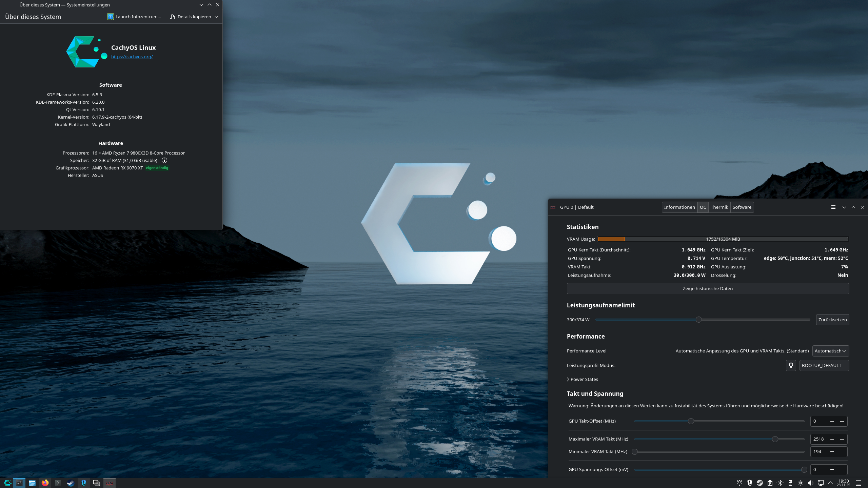Open Bluetooth settings in the system tray
868x488 pixels.
click(x=780, y=483)
